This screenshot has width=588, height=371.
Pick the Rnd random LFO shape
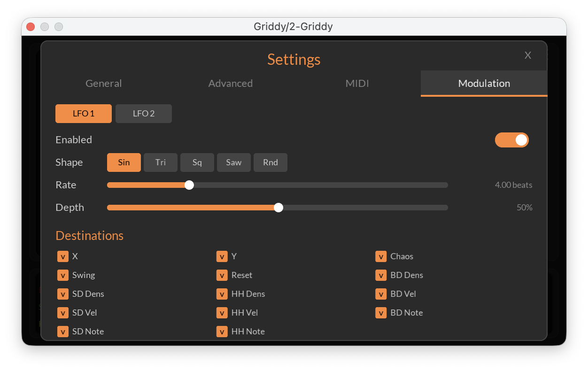click(x=270, y=162)
